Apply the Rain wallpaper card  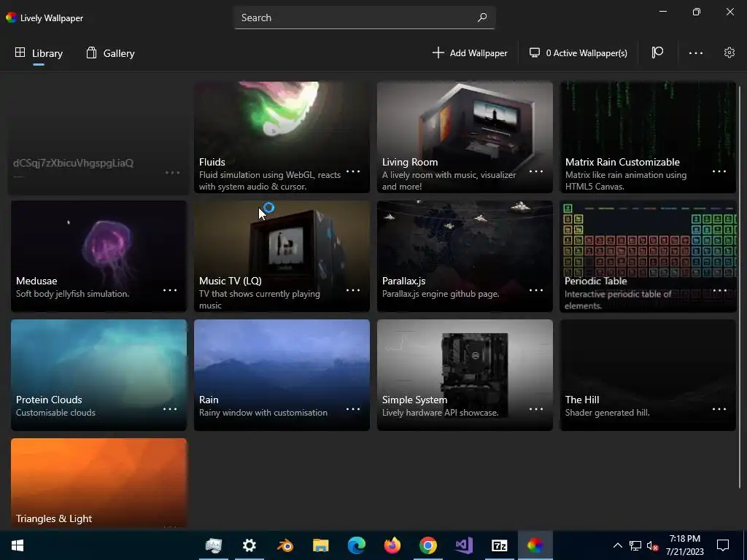point(282,375)
